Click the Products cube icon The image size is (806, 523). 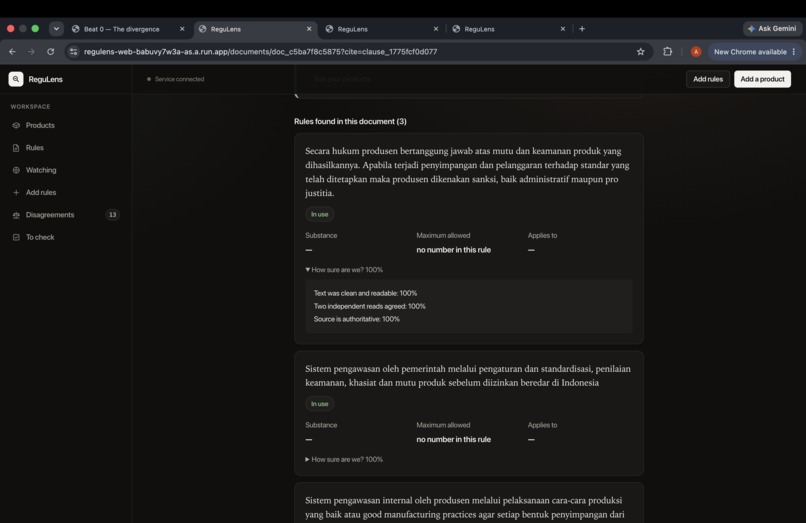click(16, 125)
